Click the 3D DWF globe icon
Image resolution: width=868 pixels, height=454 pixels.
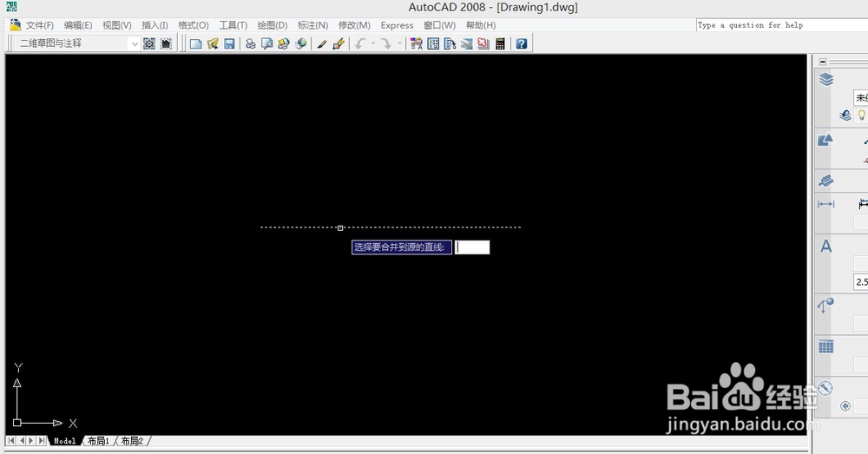[x=300, y=43]
